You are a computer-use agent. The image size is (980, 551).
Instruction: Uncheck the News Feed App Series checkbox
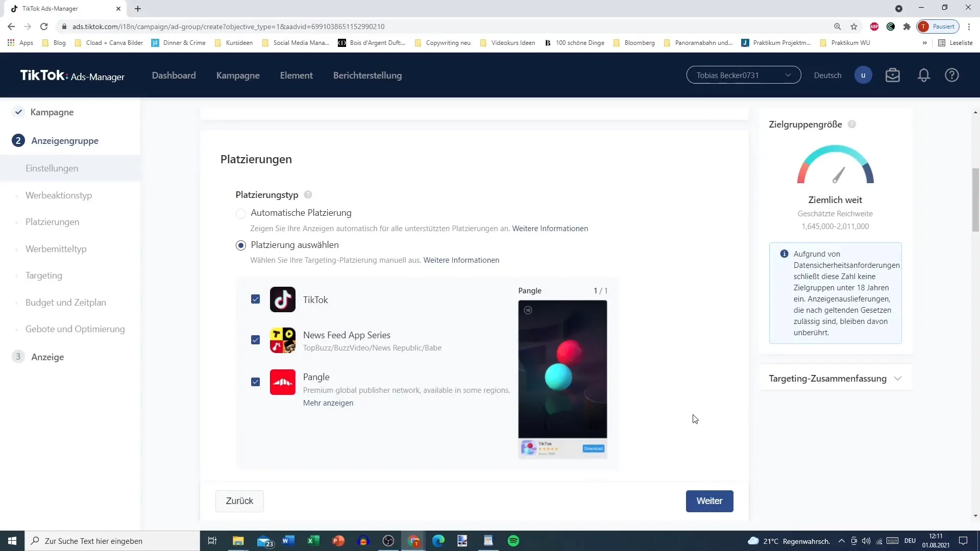click(256, 340)
